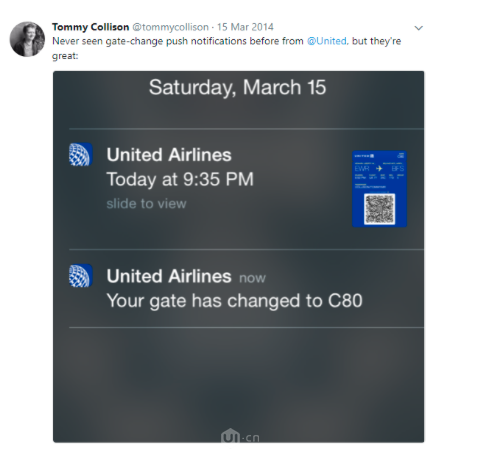This screenshot has height=454, width=483.
Task: Click the Tommy Collison display name
Action: (90, 27)
